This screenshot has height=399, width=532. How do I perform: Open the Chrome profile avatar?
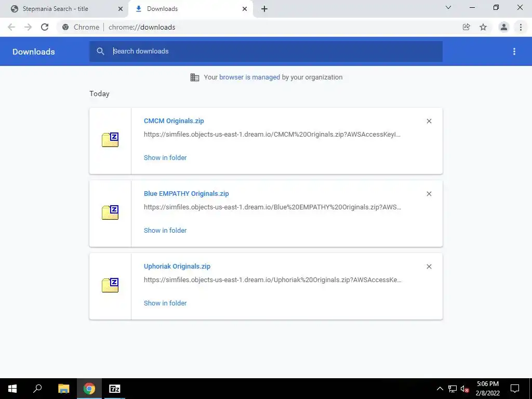pyautogui.click(x=504, y=27)
